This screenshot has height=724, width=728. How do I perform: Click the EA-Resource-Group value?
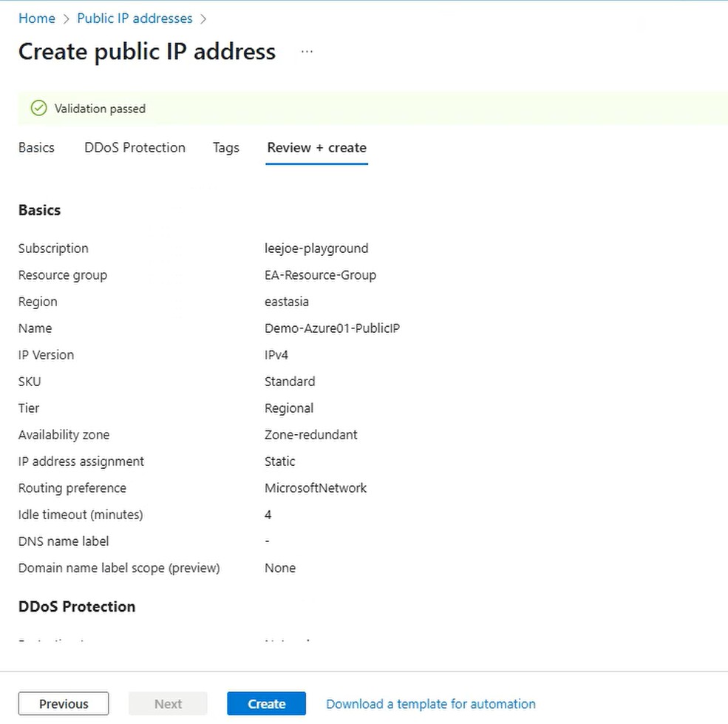[320, 275]
